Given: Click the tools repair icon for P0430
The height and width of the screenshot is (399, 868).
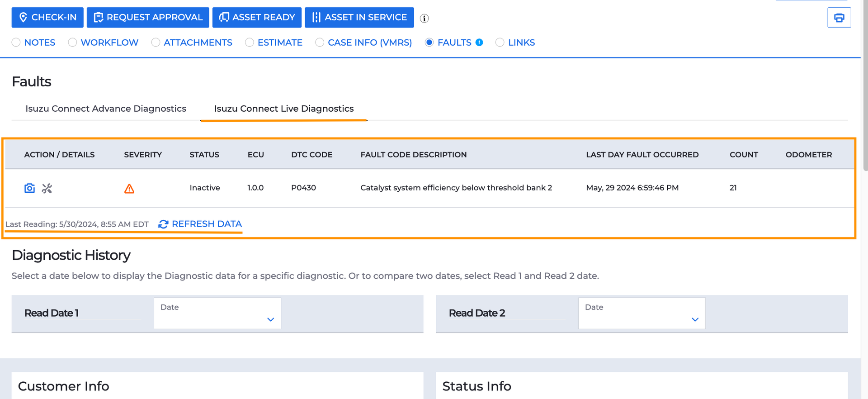Looking at the screenshot, I should pos(47,188).
